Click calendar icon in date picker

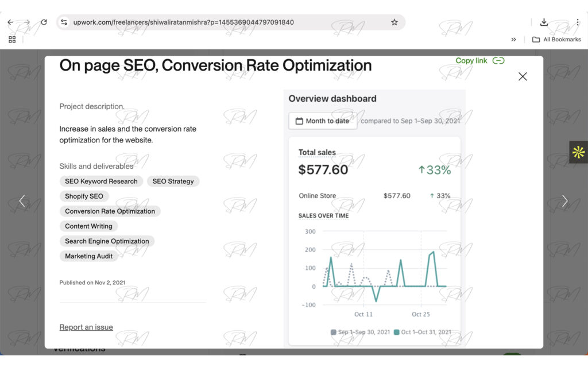point(299,121)
